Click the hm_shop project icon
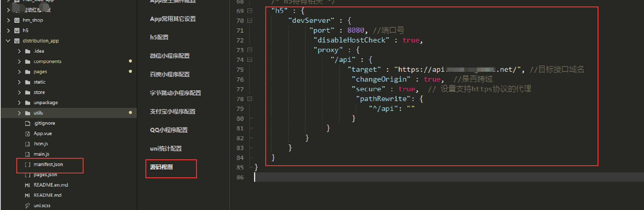644x210 pixels. tap(17, 20)
